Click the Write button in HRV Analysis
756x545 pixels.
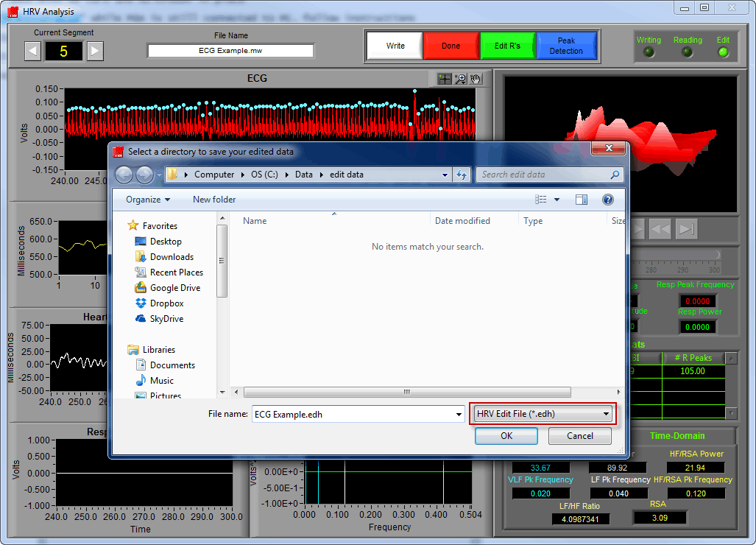[395, 46]
